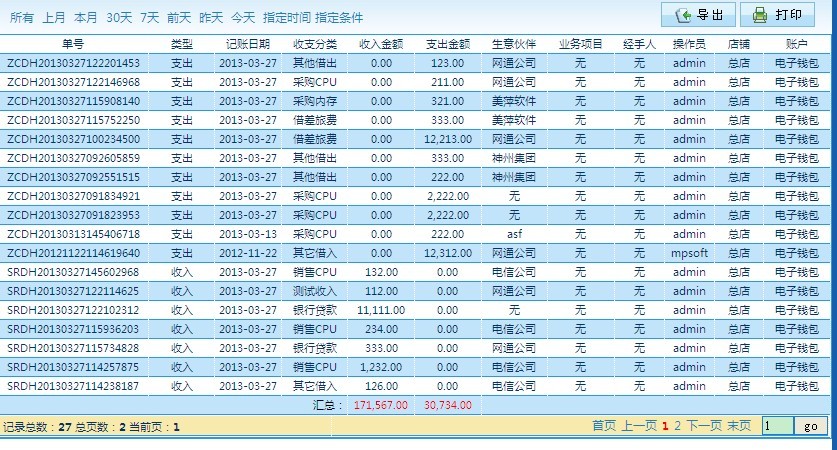Viewport: 837px width, 450px height.
Task: Show records from last 30天
Action: point(119,18)
